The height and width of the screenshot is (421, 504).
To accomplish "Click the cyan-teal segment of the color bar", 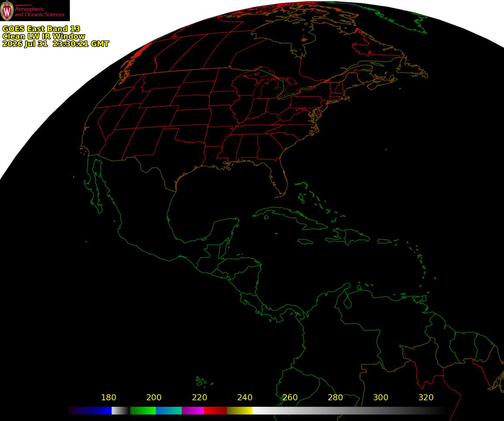I will tap(169, 410).
